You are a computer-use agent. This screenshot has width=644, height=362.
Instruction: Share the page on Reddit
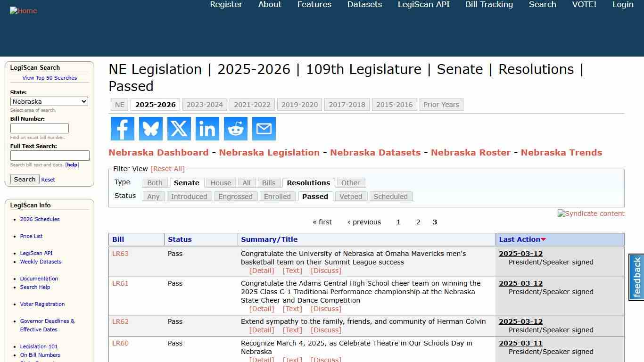coord(235,128)
